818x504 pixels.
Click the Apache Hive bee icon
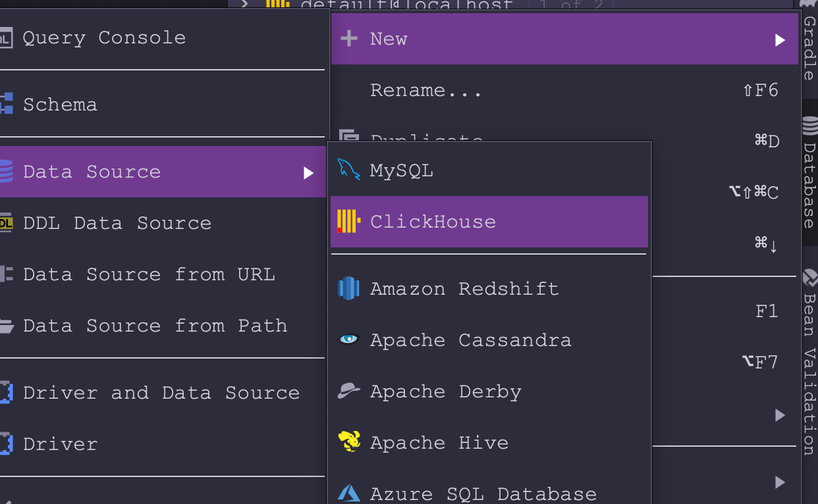click(348, 441)
